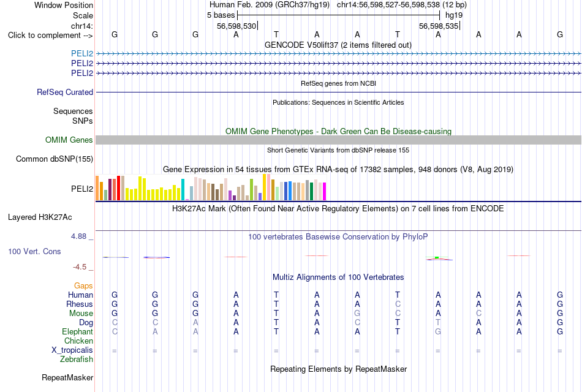
Task: Select the Elephant species label
Action: [x=78, y=331]
